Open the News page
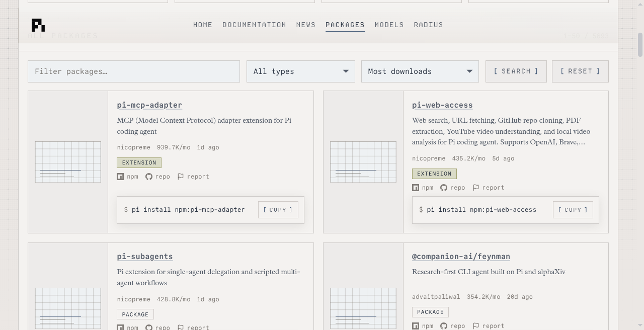Screen dimensions: 644x330 306,25
